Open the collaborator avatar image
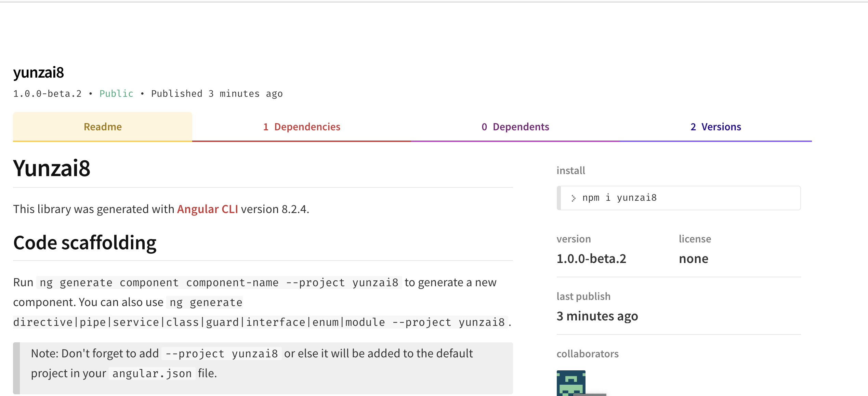This screenshot has height=396, width=868. pyautogui.click(x=571, y=383)
